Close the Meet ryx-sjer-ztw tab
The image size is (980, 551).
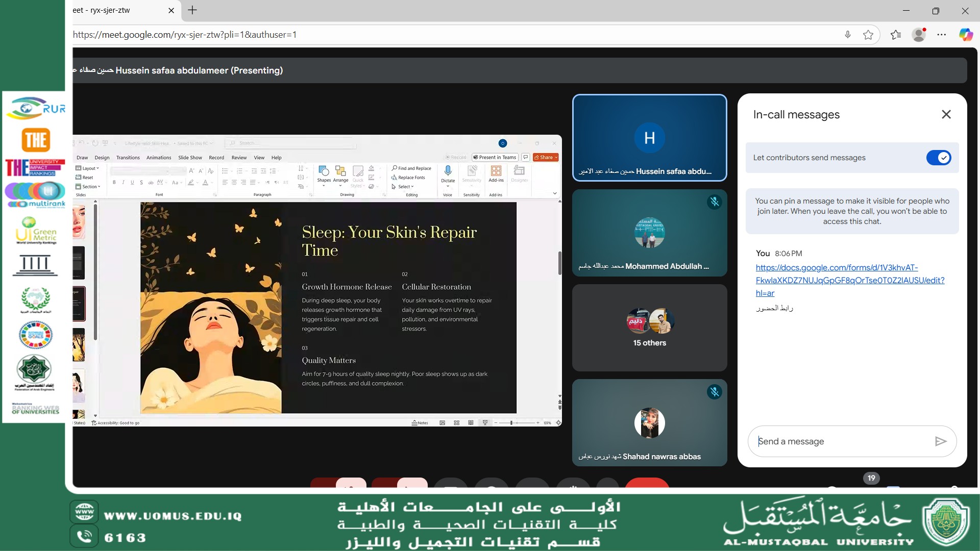pyautogui.click(x=171, y=10)
